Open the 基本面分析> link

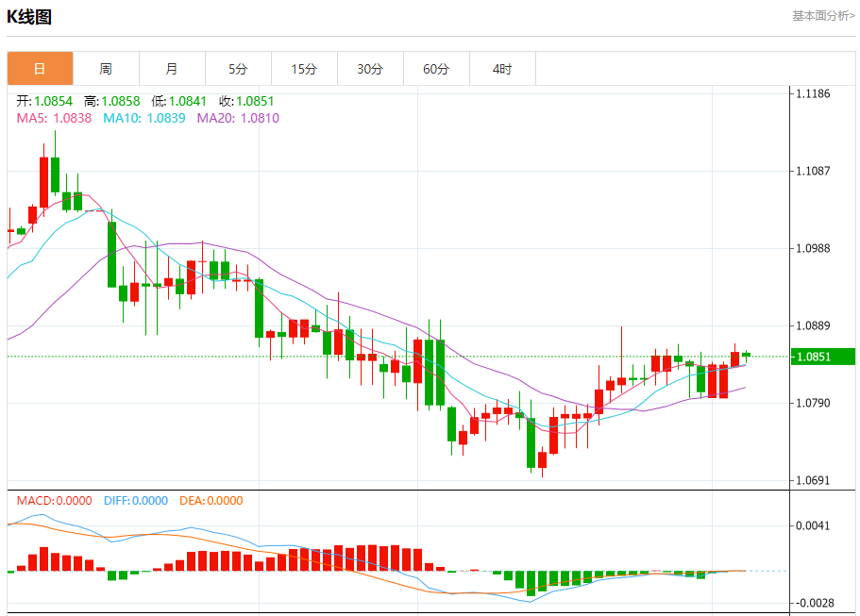[x=823, y=16]
